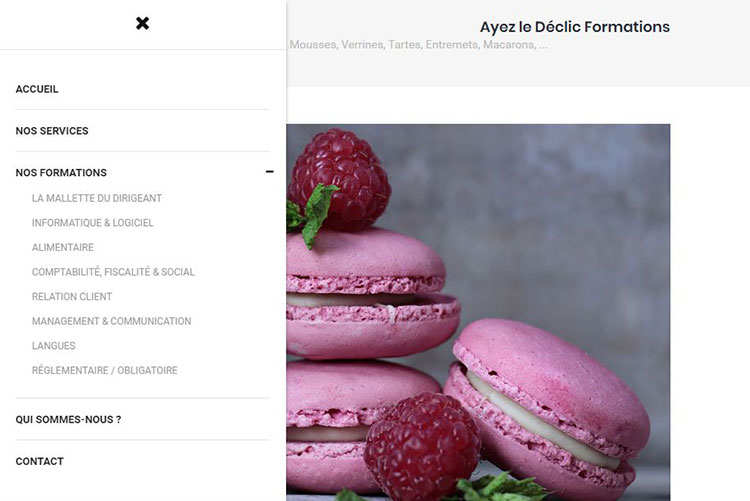Open La Mallette du Dirigeant submenu link
This screenshot has width=750, height=501.
pos(97,198)
